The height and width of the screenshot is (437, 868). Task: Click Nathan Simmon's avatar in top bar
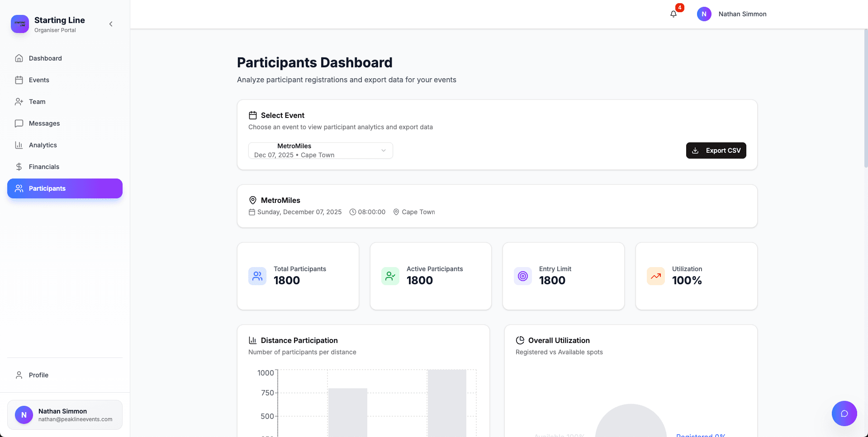click(704, 14)
